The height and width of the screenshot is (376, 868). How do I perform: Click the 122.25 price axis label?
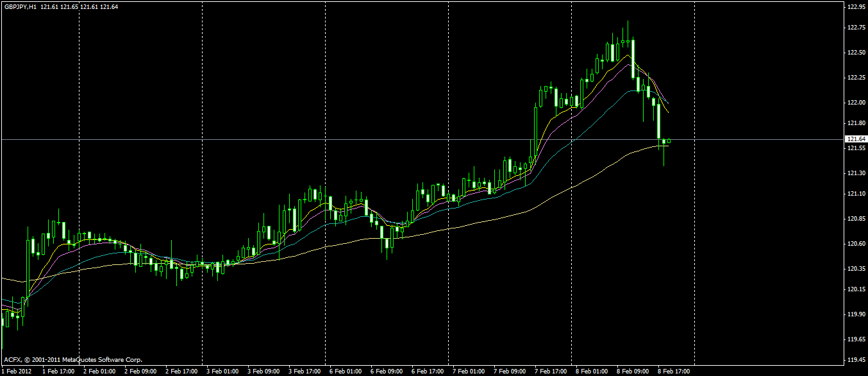[856, 78]
